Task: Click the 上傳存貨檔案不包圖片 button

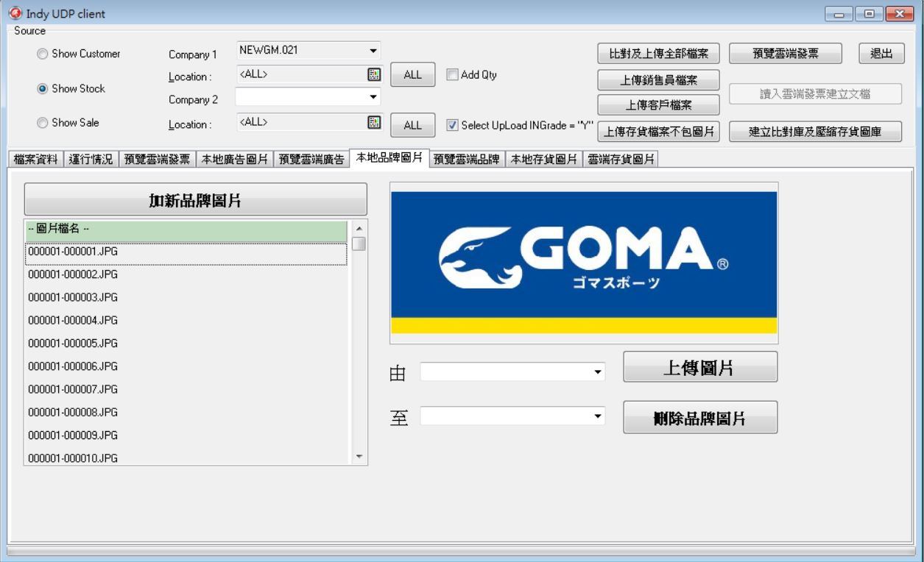Action: pyautogui.click(x=658, y=131)
